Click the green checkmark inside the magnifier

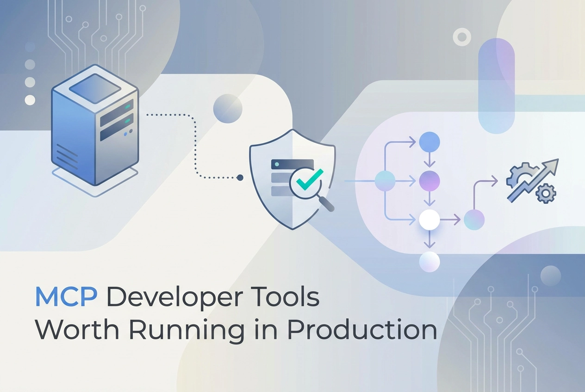(310, 180)
